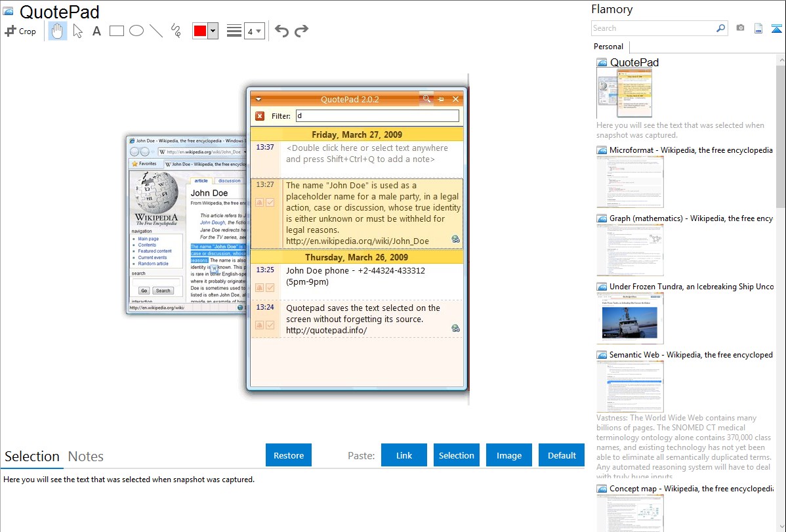Redo the last action
786x532 pixels.
point(301,31)
